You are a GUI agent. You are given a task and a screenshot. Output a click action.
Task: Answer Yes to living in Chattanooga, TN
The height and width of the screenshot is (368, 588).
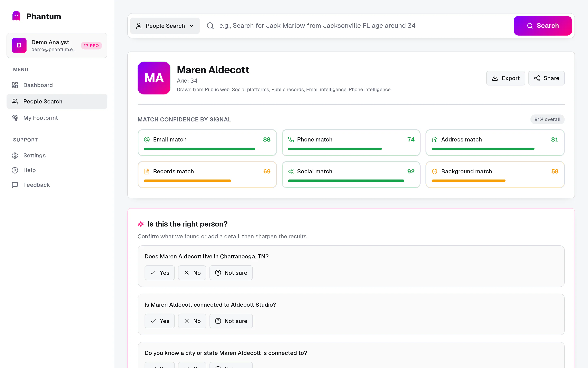tap(160, 273)
